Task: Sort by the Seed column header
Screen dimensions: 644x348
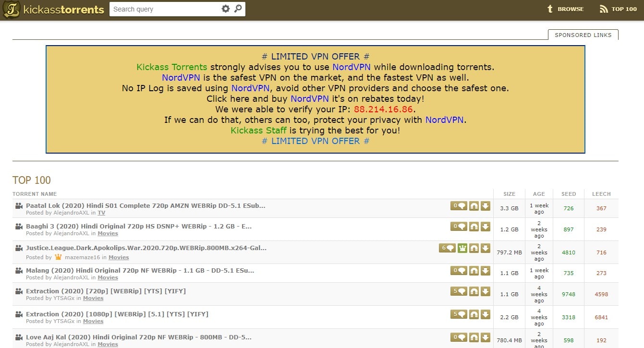Action: [x=569, y=194]
